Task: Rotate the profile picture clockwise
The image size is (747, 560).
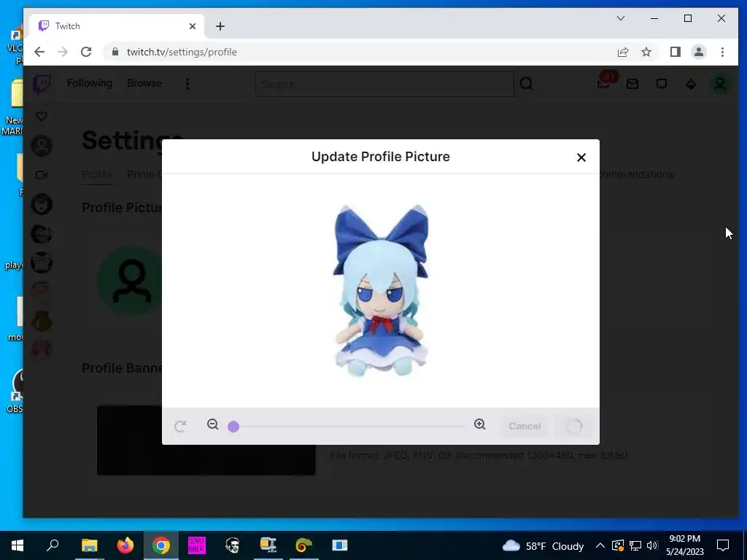Action: coord(180,426)
